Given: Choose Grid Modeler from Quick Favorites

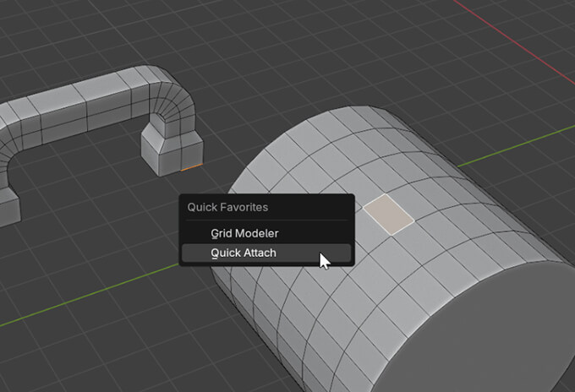Looking at the screenshot, I should (266, 233).
